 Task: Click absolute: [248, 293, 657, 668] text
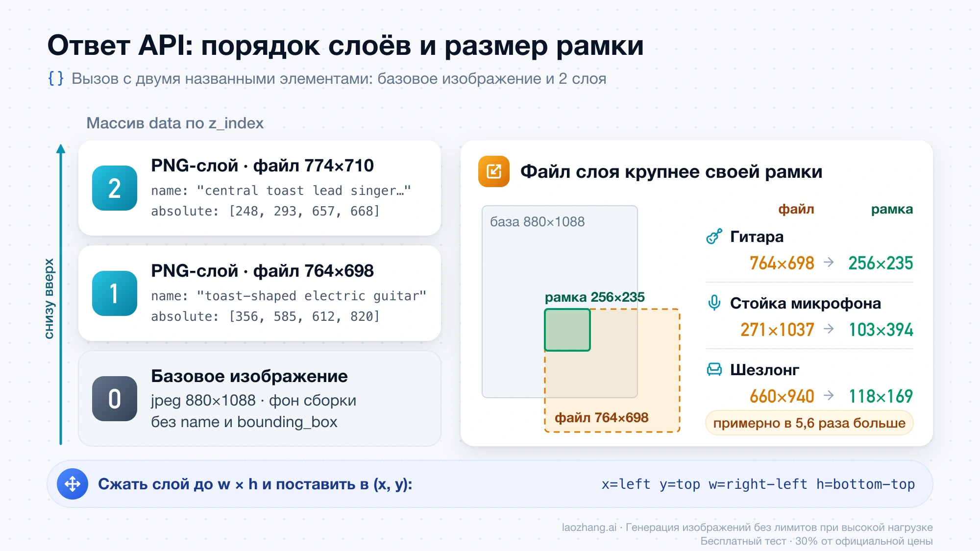[x=265, y=211]
